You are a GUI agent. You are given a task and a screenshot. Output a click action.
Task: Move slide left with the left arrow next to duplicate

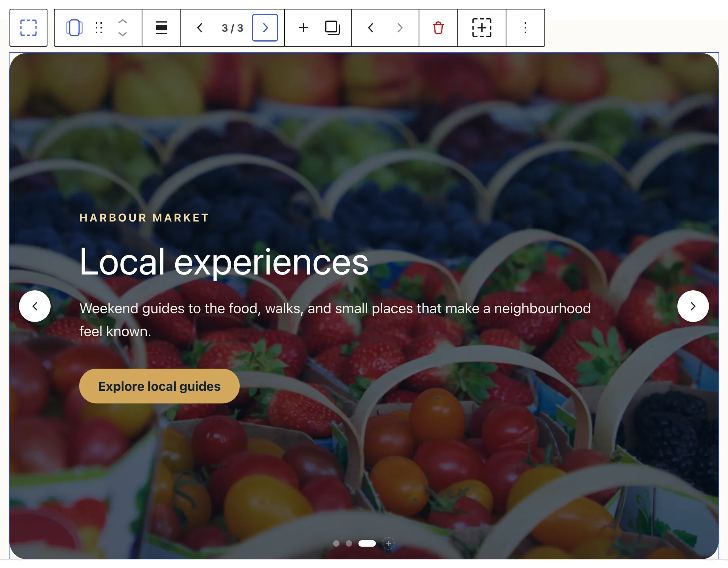[x=371, y=28]
